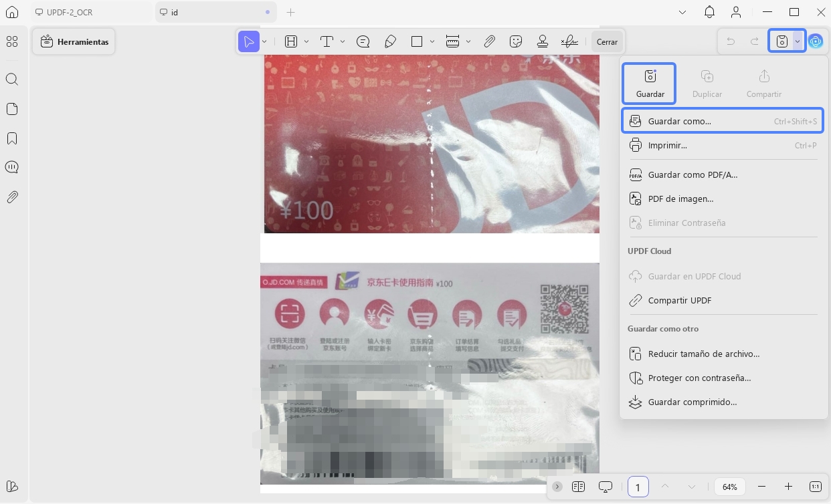Expand the shape tool dropdown arrow

click(x=432, y=41)
